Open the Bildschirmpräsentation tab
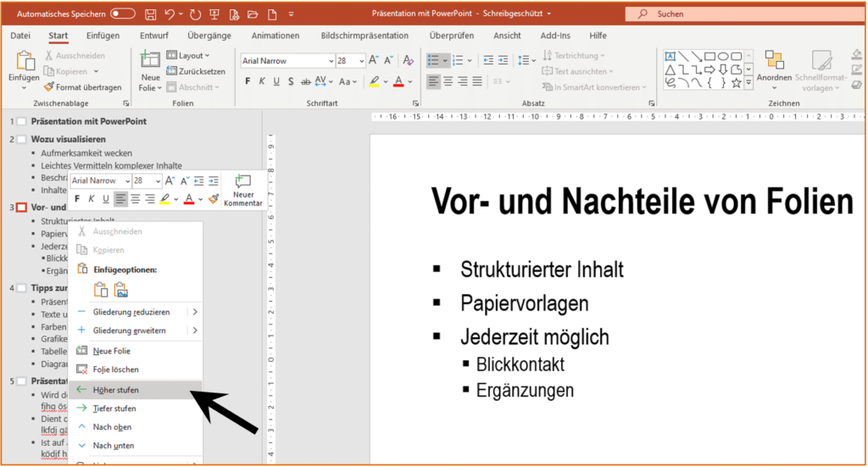The width and height of the screenshot is (868, 467). [x=364, y=36]
